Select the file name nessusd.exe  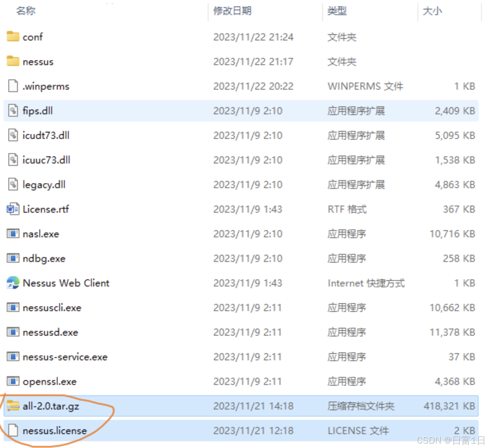coord(50,332)
